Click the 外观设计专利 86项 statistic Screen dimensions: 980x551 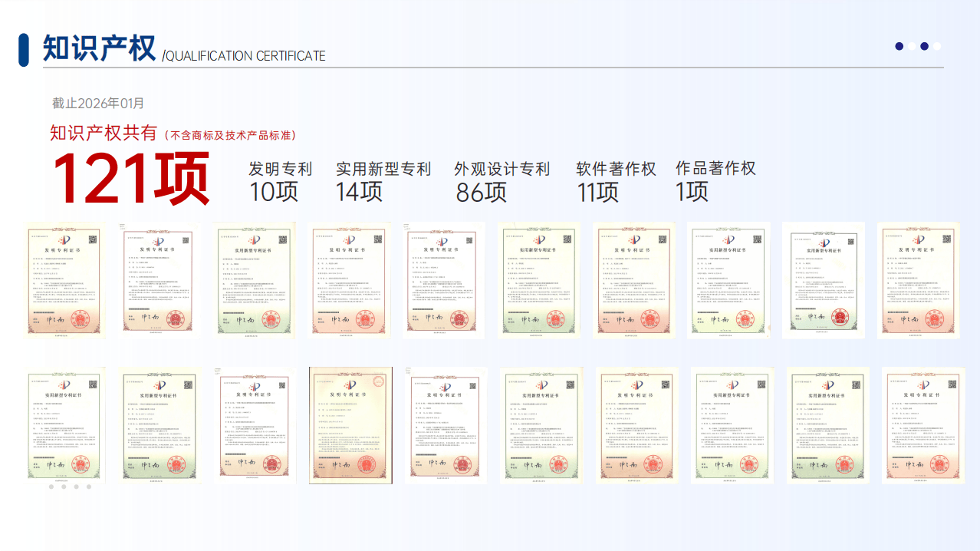(502, 181)
